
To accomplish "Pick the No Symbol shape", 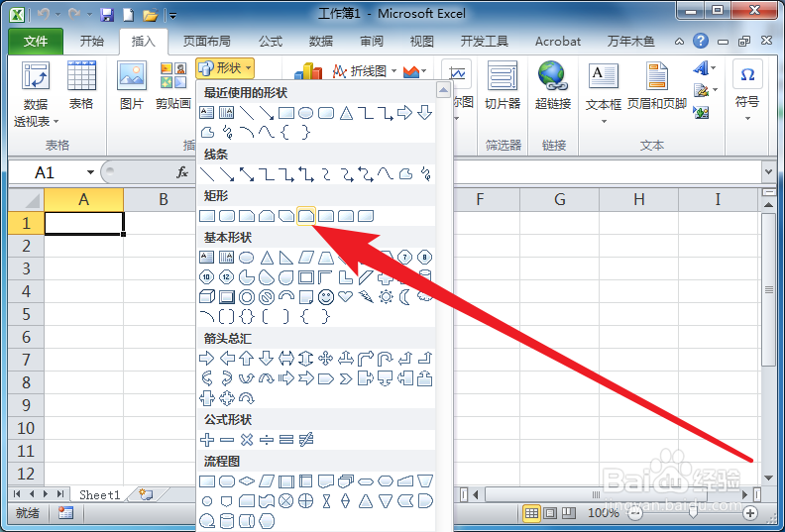I will pos(267,297).
